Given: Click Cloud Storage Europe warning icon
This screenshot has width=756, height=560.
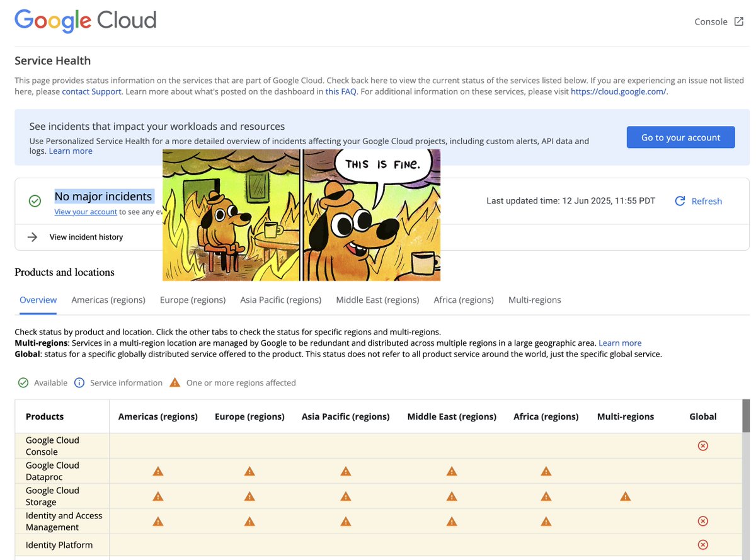Looking at the screenshot, I should 249,496.
